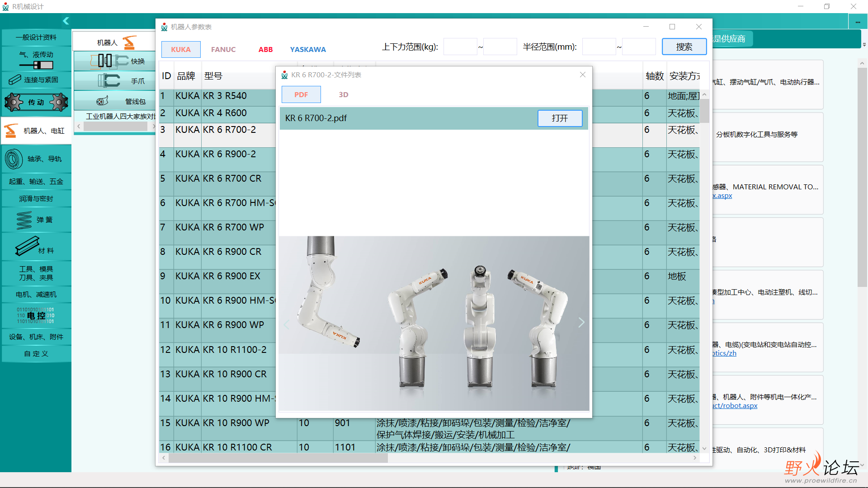Viewport: 868px width, 488px height.
Task: Select KR 6 R700-2.pdf file row
Action: coord(434,118)
